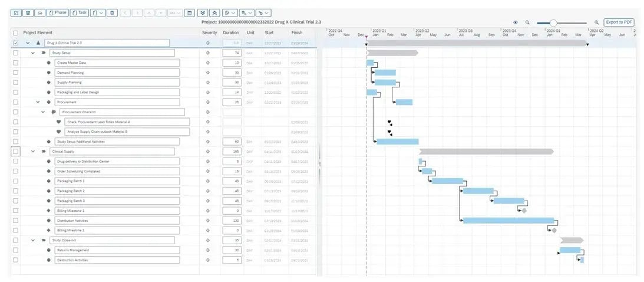Click the fullscreen icon at toolbar start
This screenshot has width=644, height=282.
pos(16,12)
